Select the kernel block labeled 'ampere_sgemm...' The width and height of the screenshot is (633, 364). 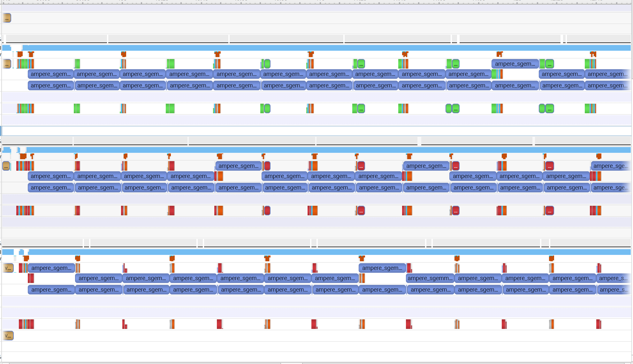[x=430, y=278]
